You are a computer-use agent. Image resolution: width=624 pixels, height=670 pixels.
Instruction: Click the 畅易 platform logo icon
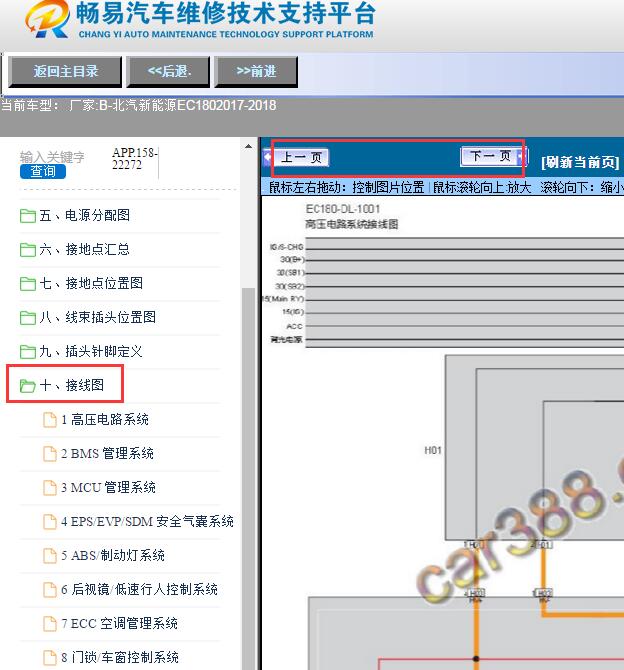[47, 19]
